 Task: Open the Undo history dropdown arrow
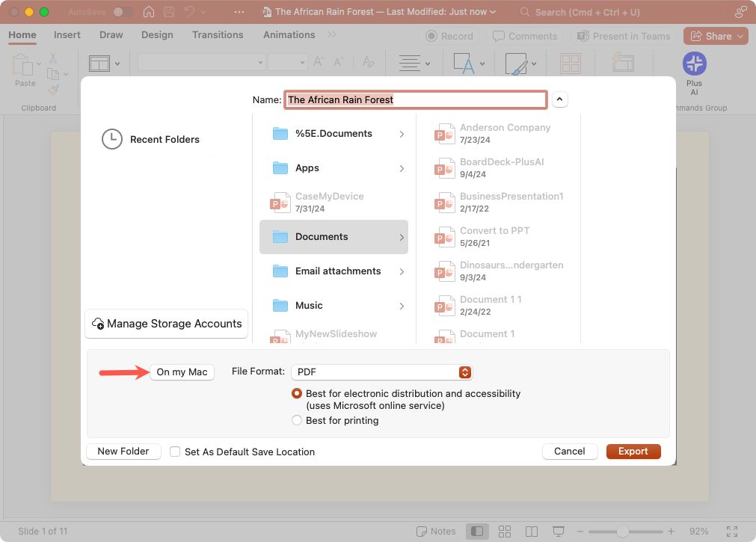(x=203, y=12)
